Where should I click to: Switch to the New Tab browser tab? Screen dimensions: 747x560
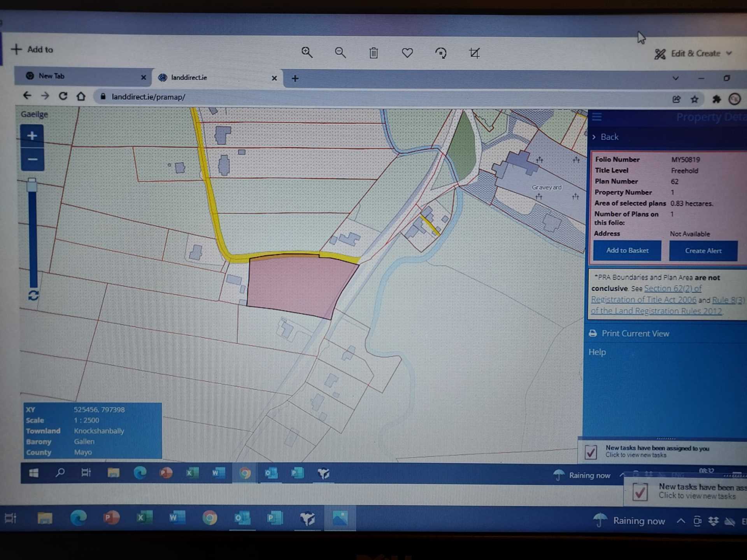(x=51, y=76)
